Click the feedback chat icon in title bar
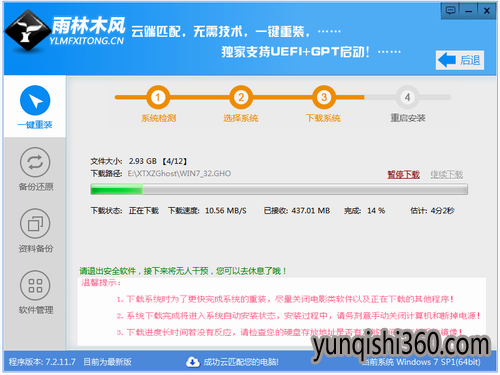The height and width of the screenshot is (375, 500). (451, 11)
